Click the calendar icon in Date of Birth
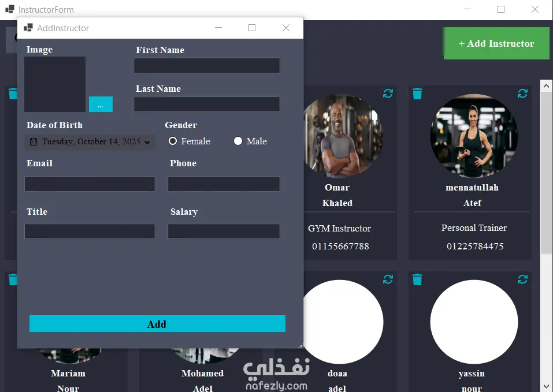Viewport: 553px width, 392px height. click(x=34, y=141)
